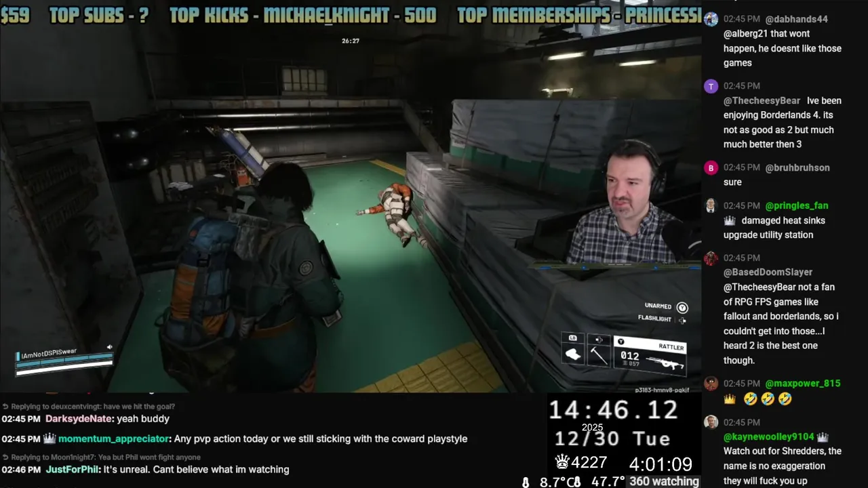The width and height of the screenshot is (868, 488).
Task: Click the 'TOP SUBS - ?' ticker text
Action: [99, 15]
